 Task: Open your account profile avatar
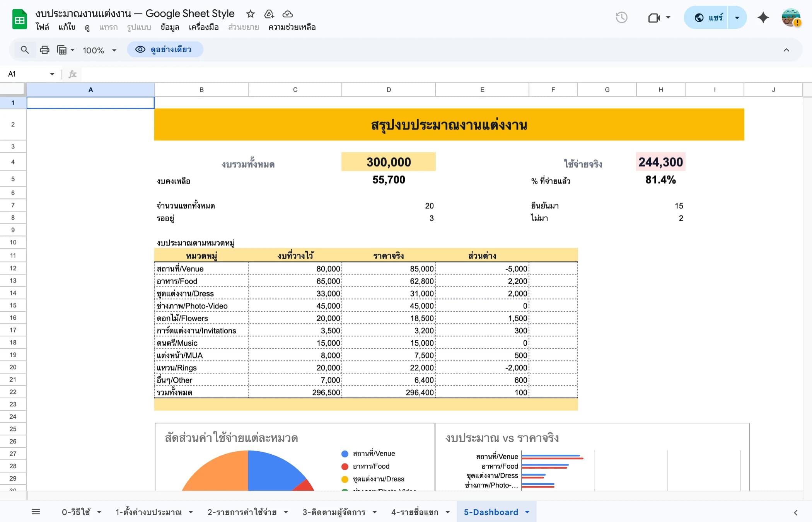[x=791, y=18]
